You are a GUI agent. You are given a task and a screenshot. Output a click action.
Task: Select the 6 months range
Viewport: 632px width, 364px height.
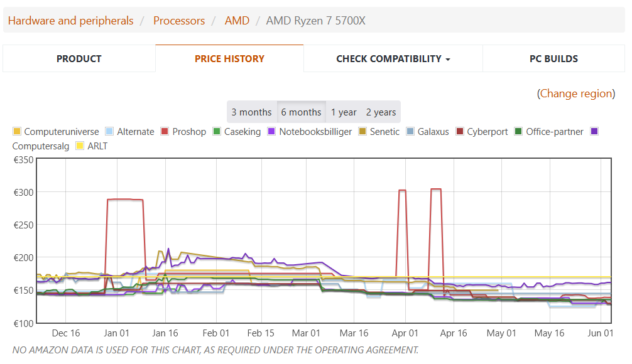(301, 112)
